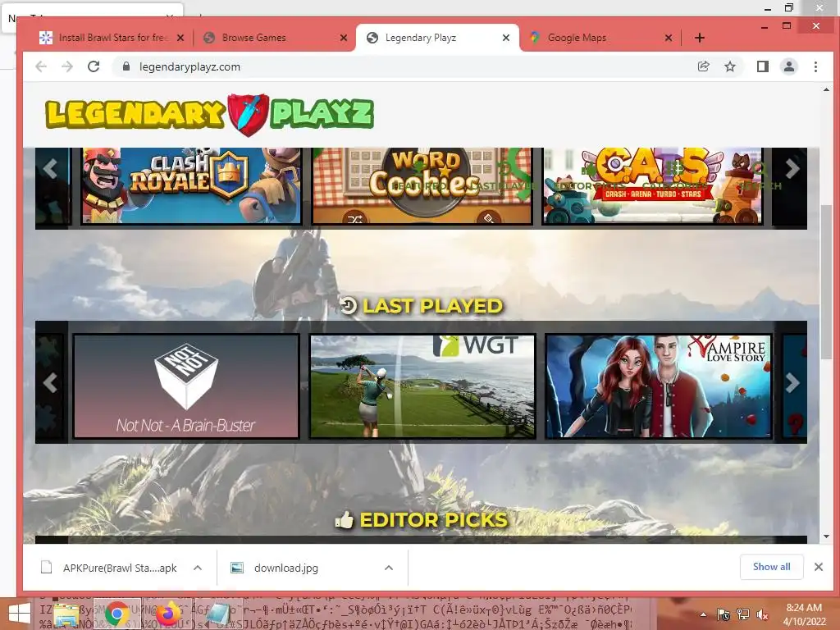Click the address bar URL legendaryplayz.com

(189, 66)
